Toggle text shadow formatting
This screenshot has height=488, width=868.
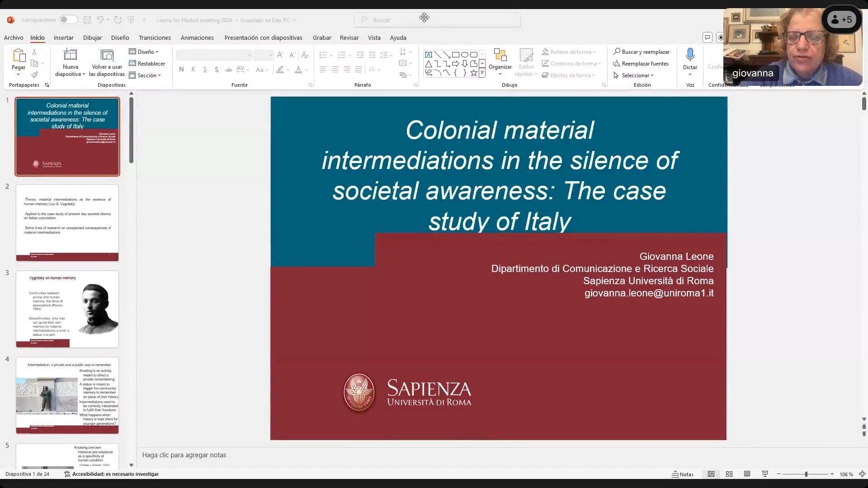[217, 70]
